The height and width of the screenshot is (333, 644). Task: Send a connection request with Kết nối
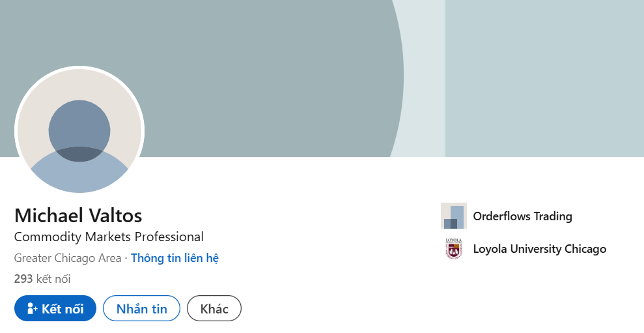[55, 308]
